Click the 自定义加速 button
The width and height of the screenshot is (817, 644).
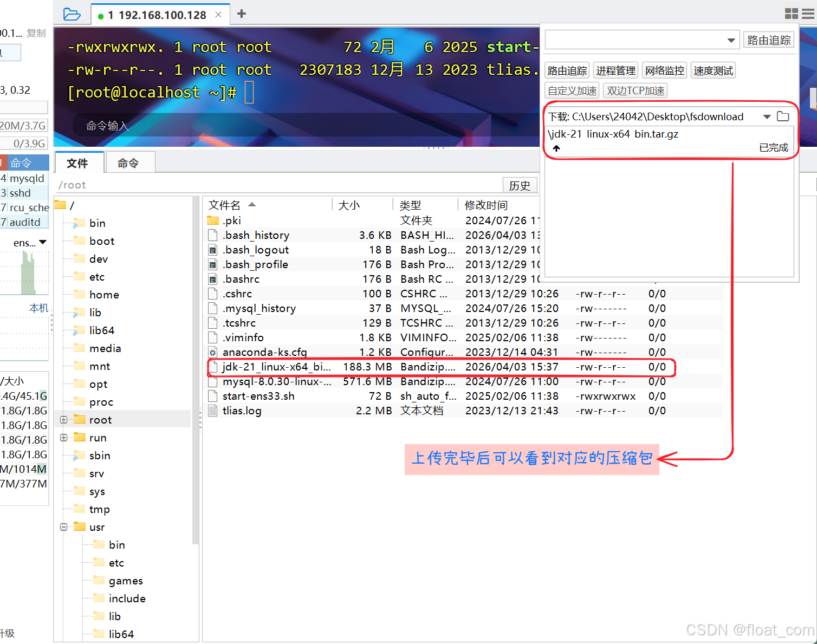point(572,91)
